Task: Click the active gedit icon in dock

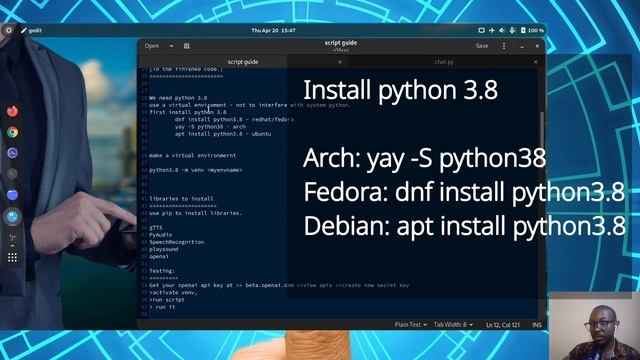Action: point(12,216)
